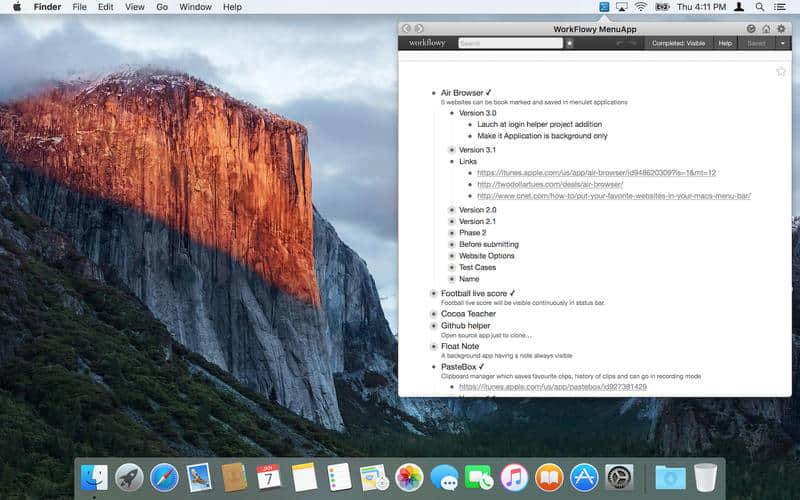Screen dimensions: 800x500
Task: Open Spotlight search magnifier
Action: click(x=760, y=7)
